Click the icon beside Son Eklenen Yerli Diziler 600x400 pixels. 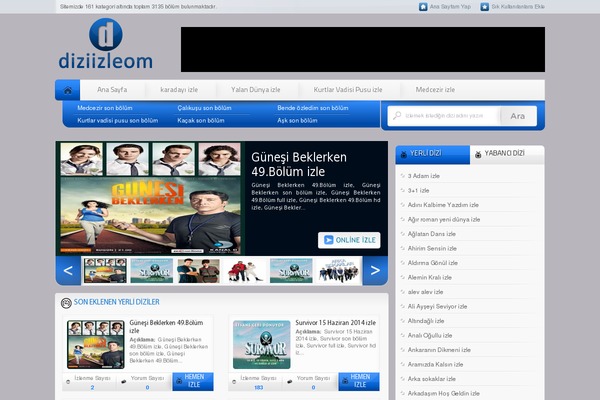click(66, 303)
